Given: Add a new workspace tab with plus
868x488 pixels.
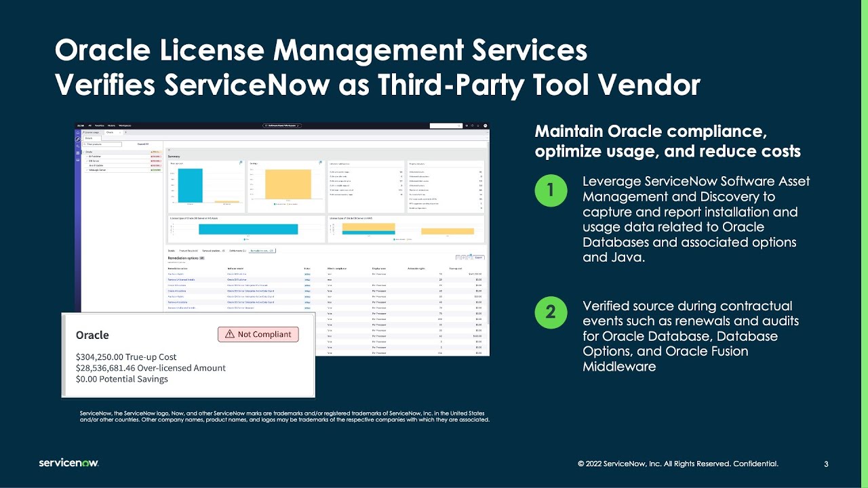Looking at the screenshot, I should 125,132.
